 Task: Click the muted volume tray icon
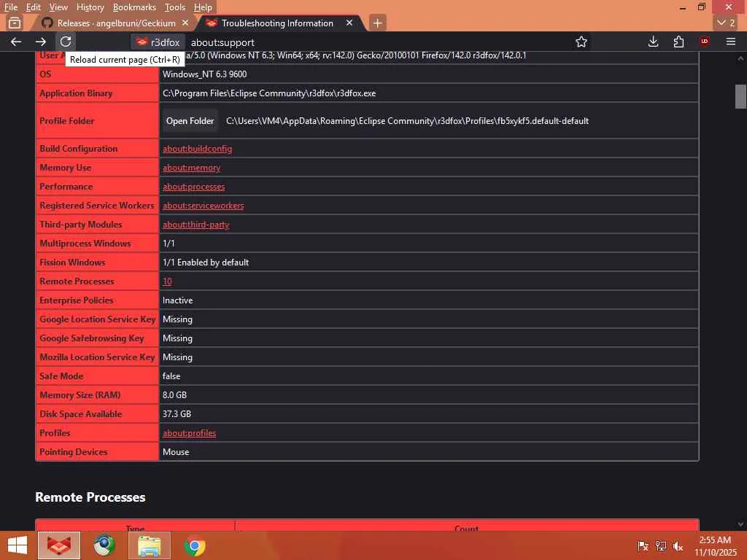[x=678, y=545]
